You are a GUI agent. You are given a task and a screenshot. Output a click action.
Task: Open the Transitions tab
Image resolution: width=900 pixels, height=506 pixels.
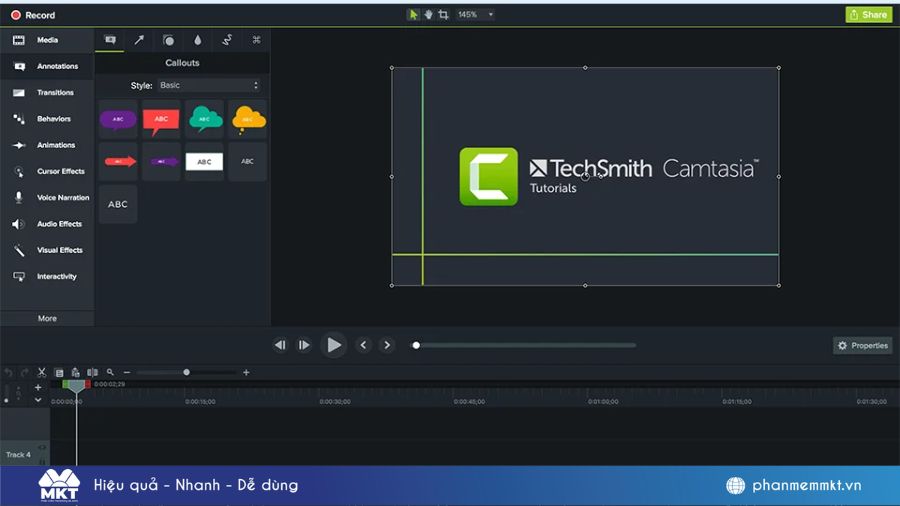[x=47, y=92]
